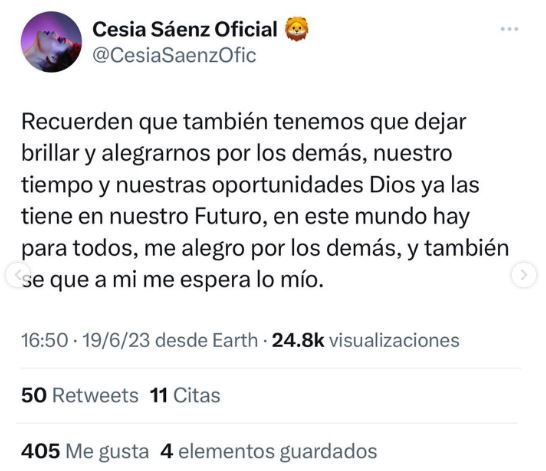Click the tweet text starting with Recuerden
This screenshot has width=546, height=471.
(265, 201)
